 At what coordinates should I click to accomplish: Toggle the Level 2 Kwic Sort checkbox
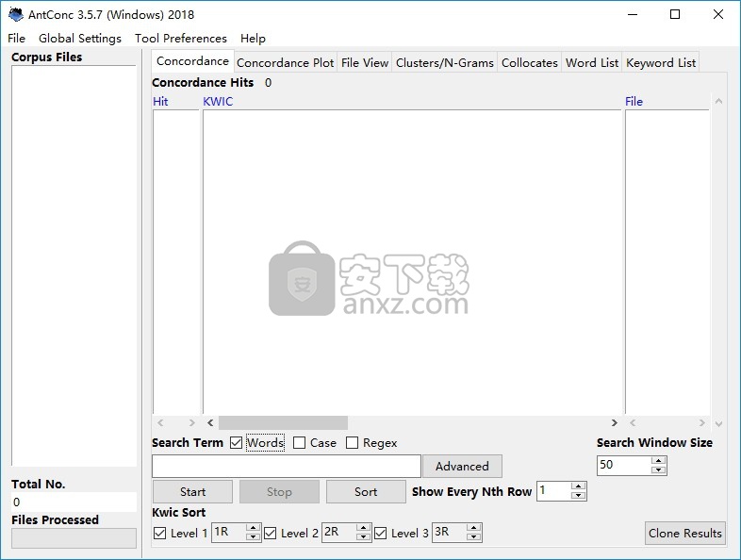coord(271,533)
